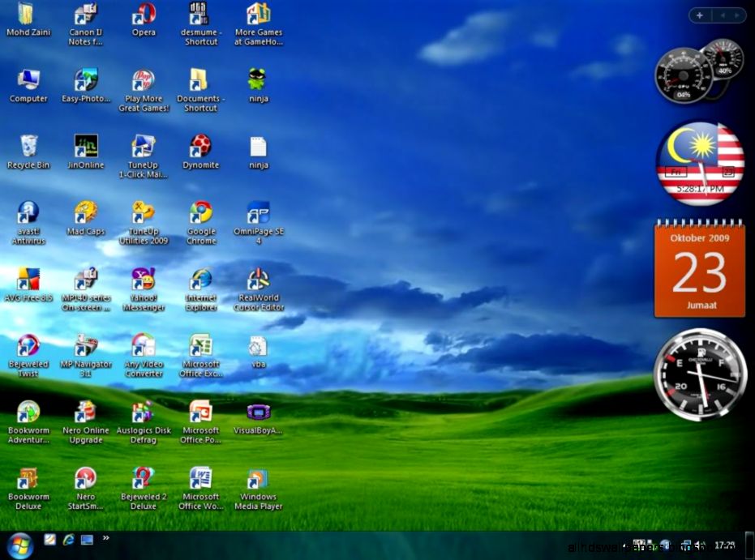Add a new gadget using the plus button
Image resolution: width=755 pixels, height=560 pixels.
[x=698, y=15]
